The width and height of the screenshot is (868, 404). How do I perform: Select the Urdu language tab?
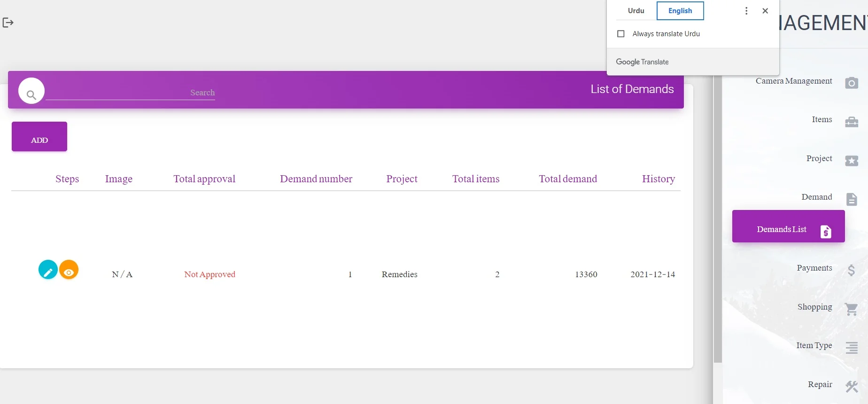636,11
